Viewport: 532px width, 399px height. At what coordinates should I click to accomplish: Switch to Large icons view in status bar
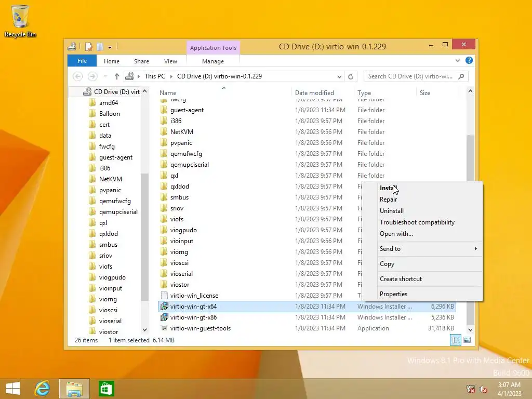(x=467, y=340)
